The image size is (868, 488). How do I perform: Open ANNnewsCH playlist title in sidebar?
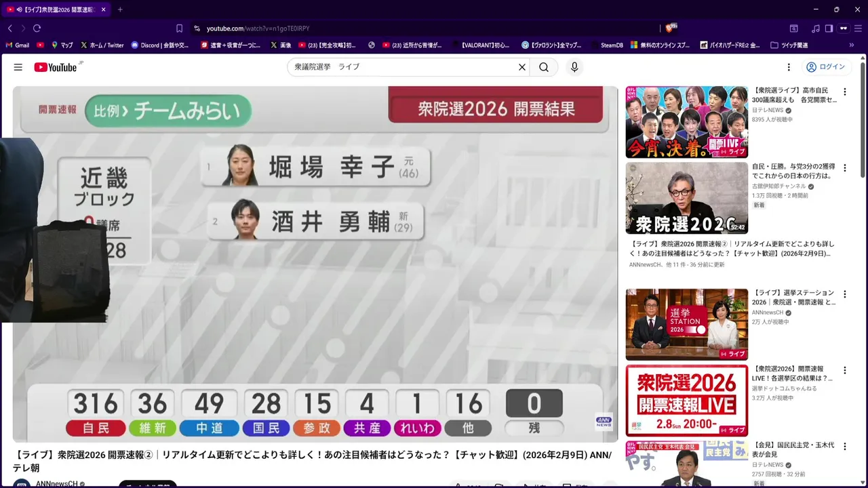point(732,249)
